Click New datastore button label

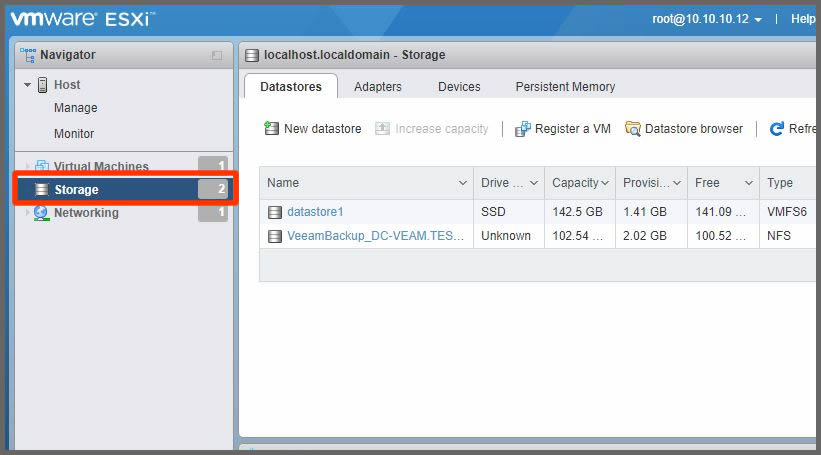(323, 129)
